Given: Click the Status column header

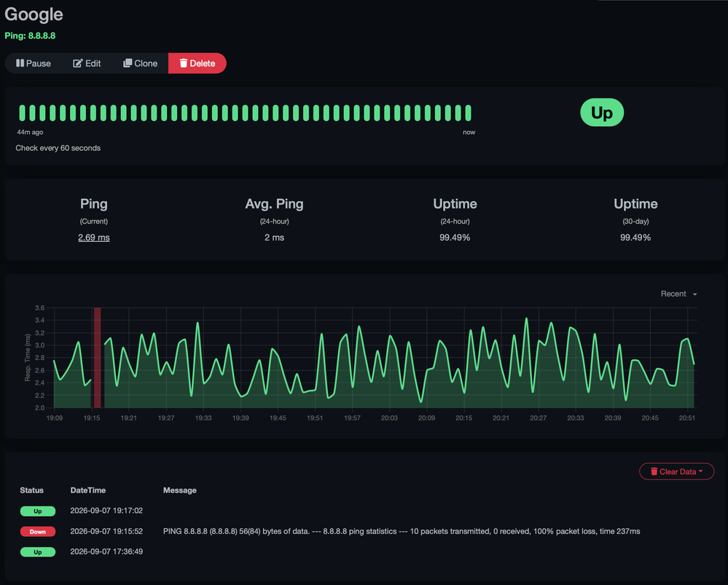Looking at the screenshot, I should [31, 490].
